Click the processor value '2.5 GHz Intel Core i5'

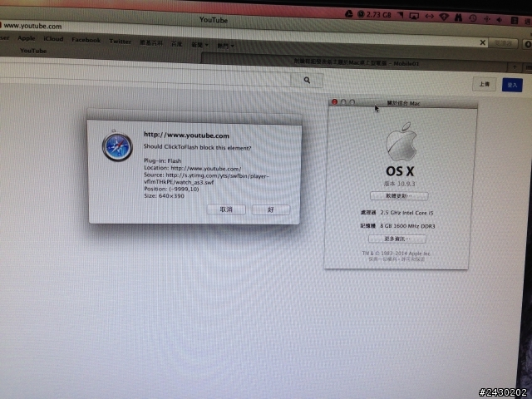click(x=406, y=213)
